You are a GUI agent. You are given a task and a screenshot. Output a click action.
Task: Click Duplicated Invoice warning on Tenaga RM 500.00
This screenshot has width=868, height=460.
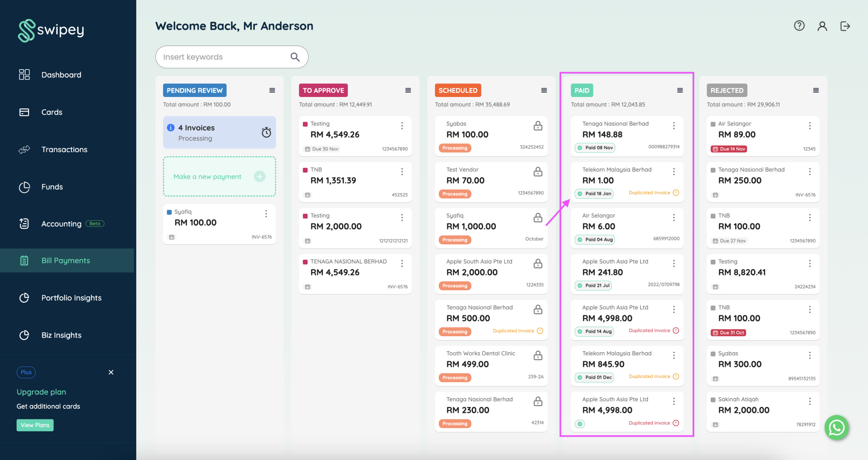click(x=518, y=331)
